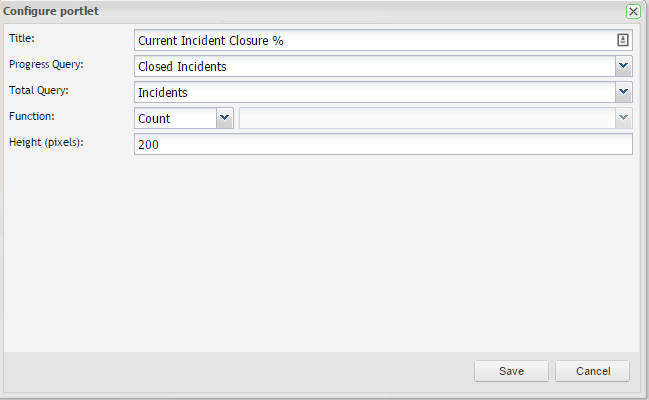Image resolution: width=649 pixels, height=400 pixels.
Task: Click the Function: label
Action: (x=31, y=116)
